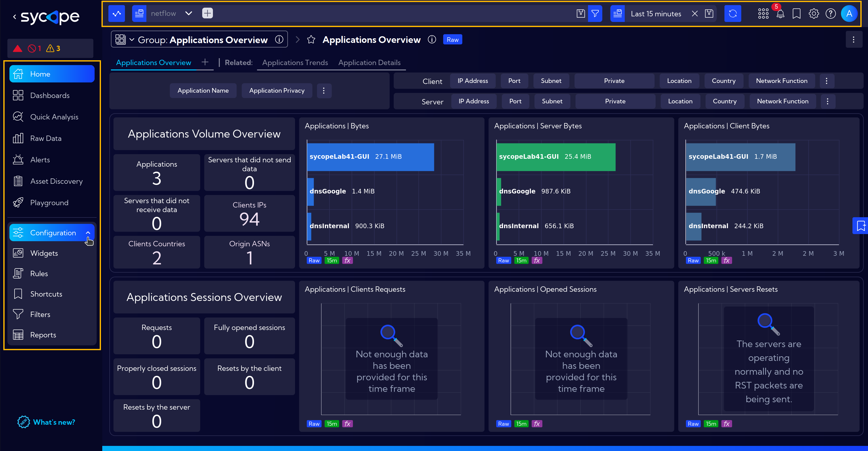Open Dashboards from the sidebar
Viewport: 868px width, 451px height.
[x=52, y=95]
